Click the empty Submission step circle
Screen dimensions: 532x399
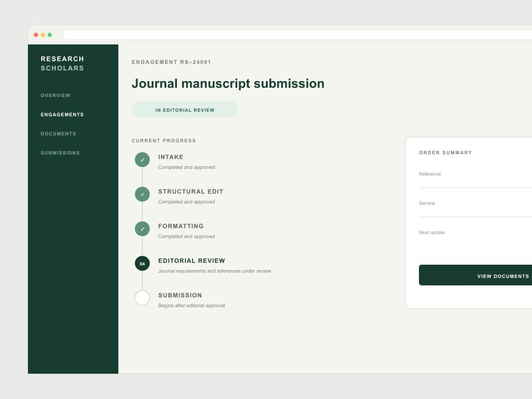click(x=142, y=298)
